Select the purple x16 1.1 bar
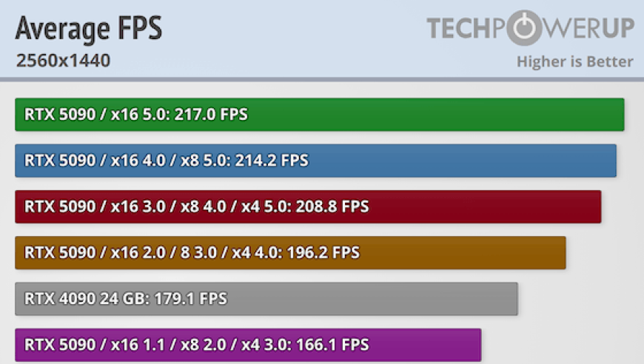The width and height of the screenshot is (644, 364). coord(248,345)
